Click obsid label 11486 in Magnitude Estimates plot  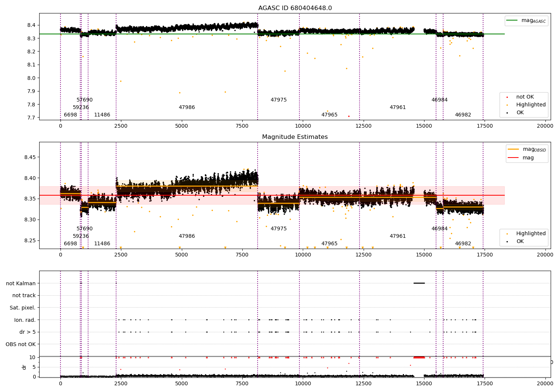pos(102,244)
